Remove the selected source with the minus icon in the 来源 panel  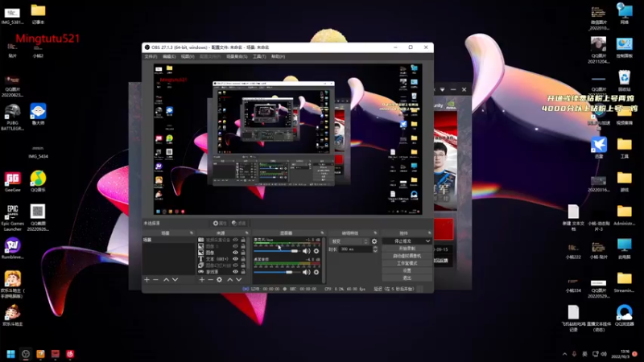210,279
